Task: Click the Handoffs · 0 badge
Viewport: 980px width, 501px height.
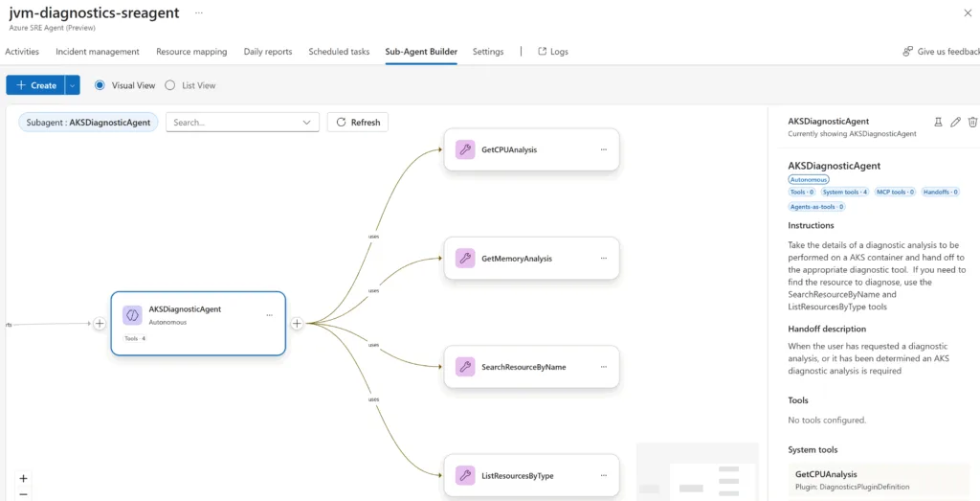Action: tap(941, 192)
